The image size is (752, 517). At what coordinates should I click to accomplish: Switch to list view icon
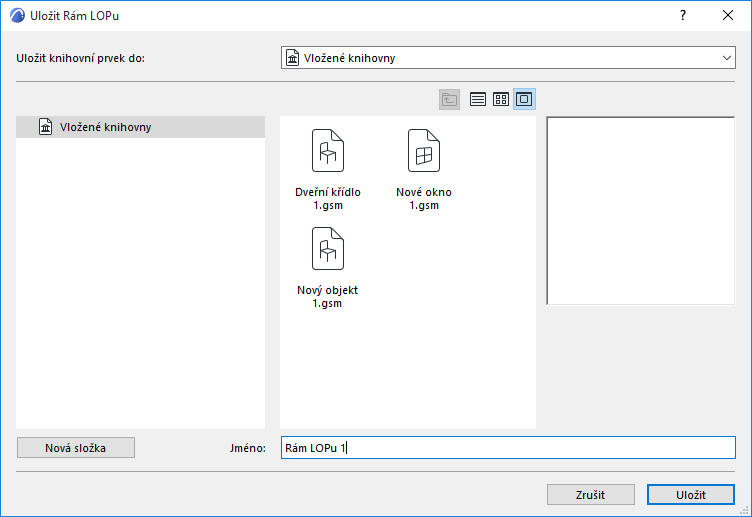pos(478,99)
